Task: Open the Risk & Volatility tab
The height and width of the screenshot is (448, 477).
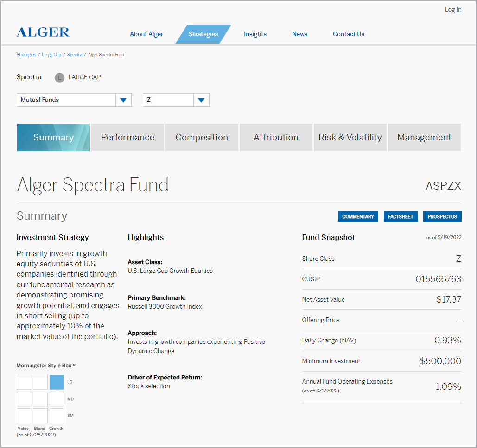Action: tap(350, 137)
